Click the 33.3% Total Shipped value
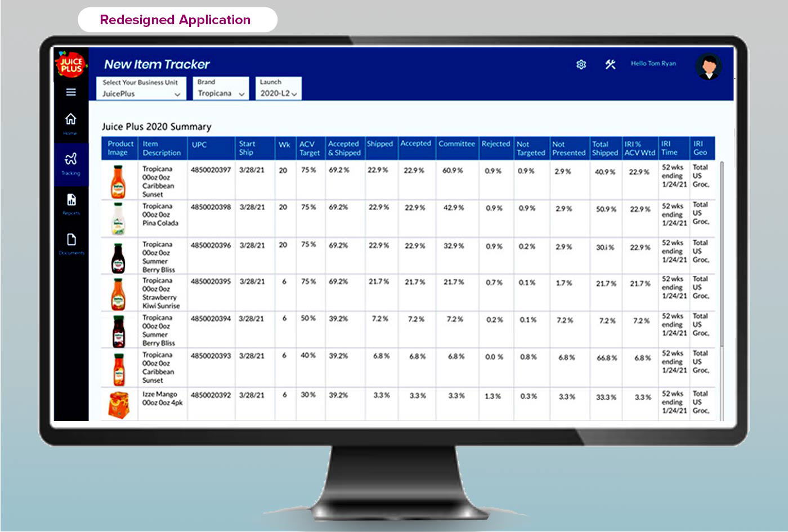This screenshot has height=532, width=788. tap(606, 397)
